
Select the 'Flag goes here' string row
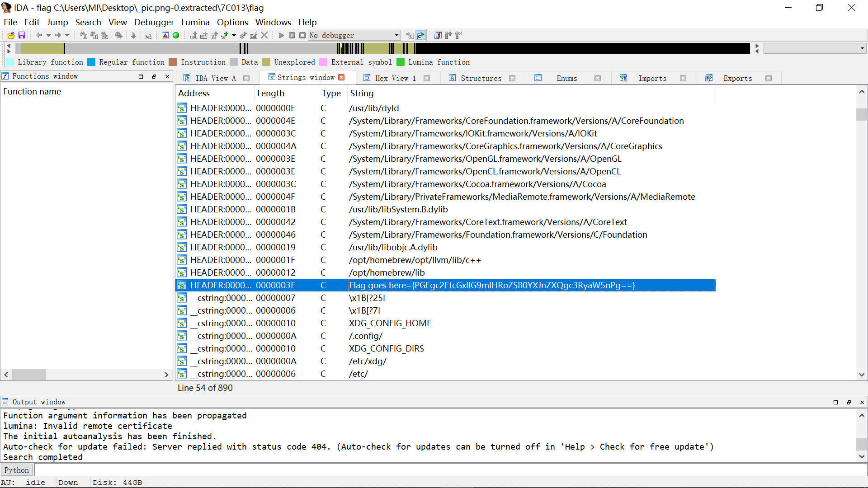[445, 285]
